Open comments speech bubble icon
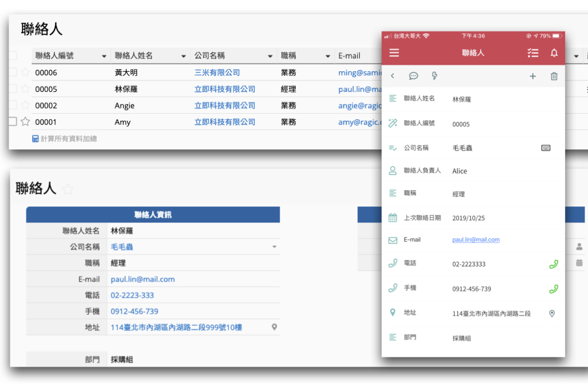The width and height of the screenshot is (588, 385). pos(413,76)
